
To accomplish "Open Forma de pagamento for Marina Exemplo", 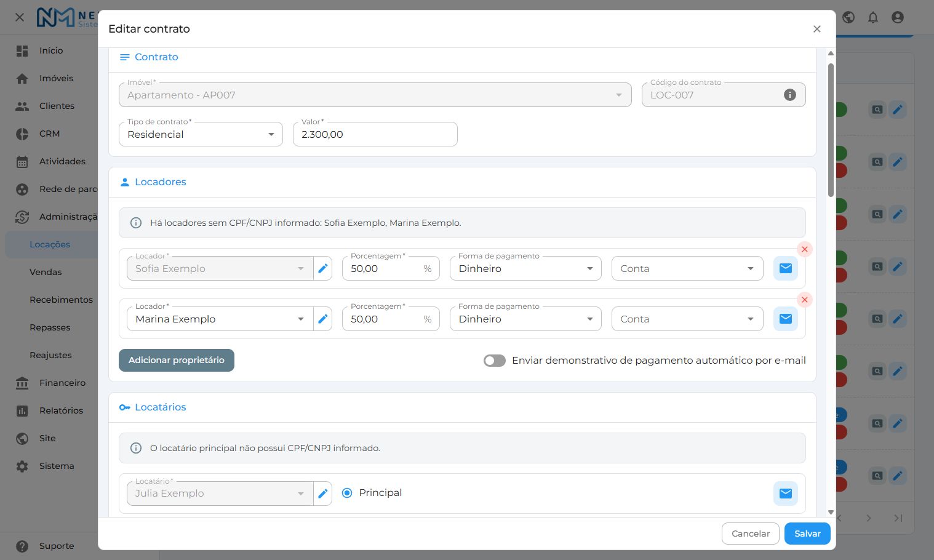I will coord(525,319).
